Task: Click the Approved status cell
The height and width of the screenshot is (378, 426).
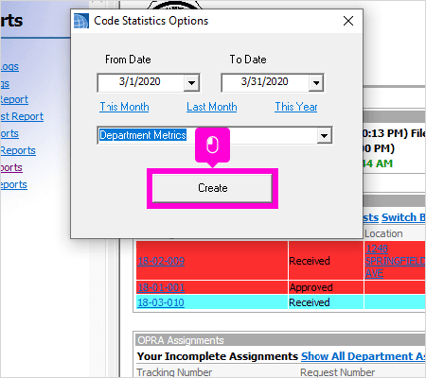Action: pos(311,287)
